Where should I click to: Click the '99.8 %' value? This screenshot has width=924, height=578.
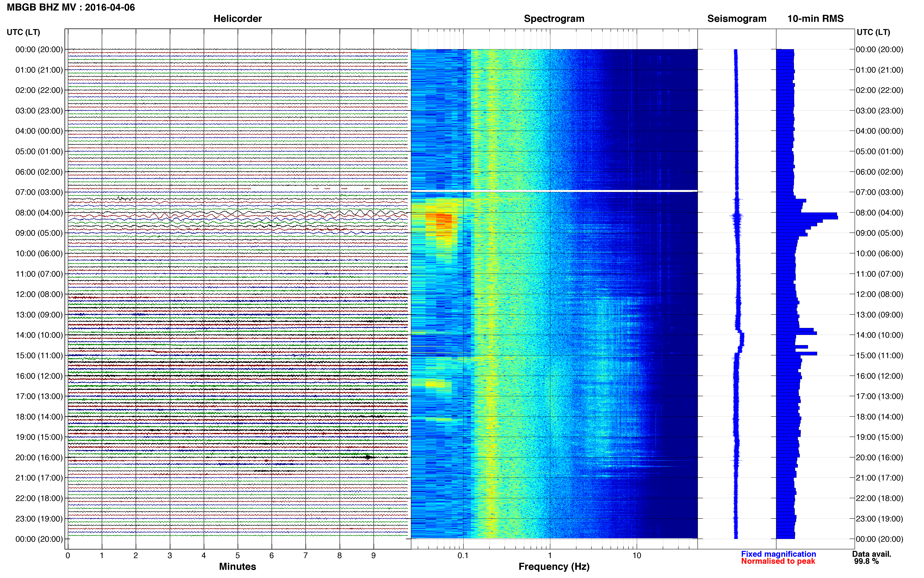pos(867,561)
